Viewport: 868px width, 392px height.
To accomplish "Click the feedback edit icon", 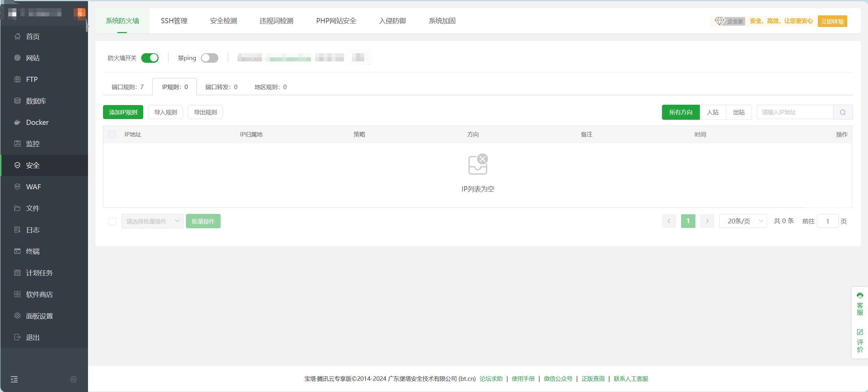I will click(860, 332).
